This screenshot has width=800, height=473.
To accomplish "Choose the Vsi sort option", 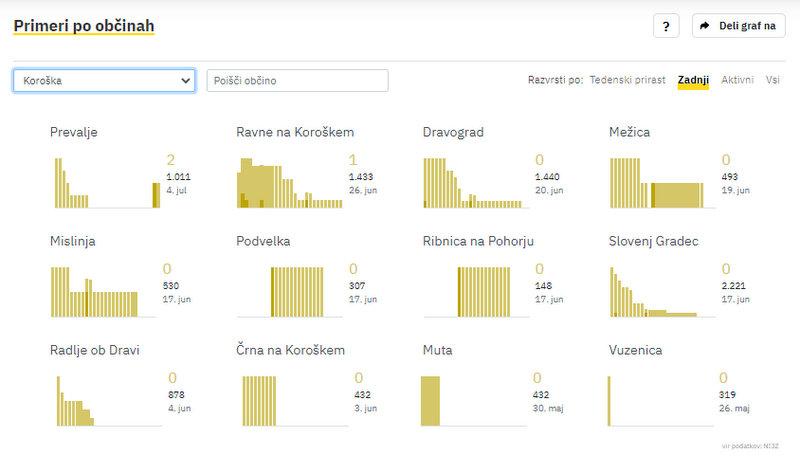I will point(773,79).
